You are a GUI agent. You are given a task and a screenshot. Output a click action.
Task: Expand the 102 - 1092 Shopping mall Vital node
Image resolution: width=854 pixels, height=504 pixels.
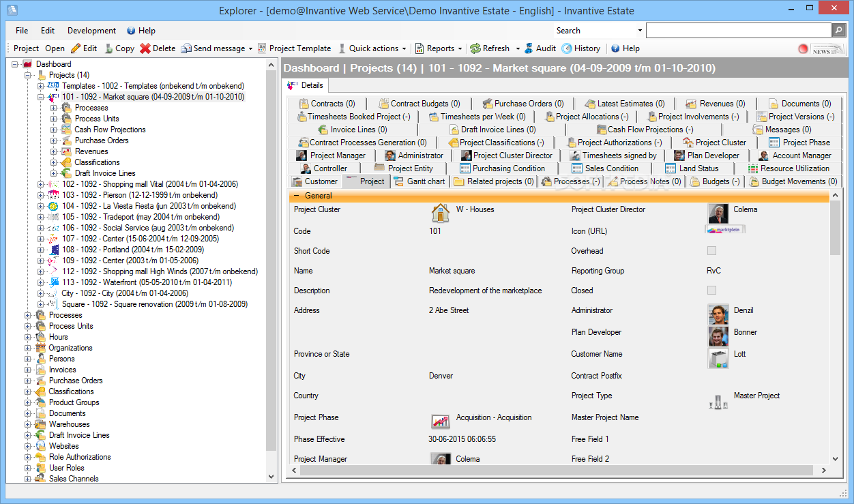click(x=41, y=184)
